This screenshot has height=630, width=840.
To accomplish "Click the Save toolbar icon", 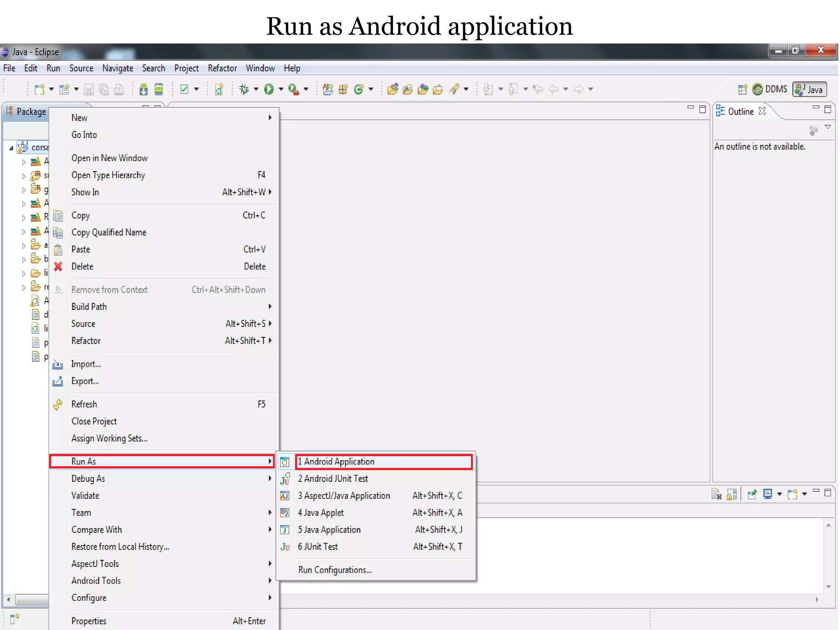I will [x=89, y=89].
